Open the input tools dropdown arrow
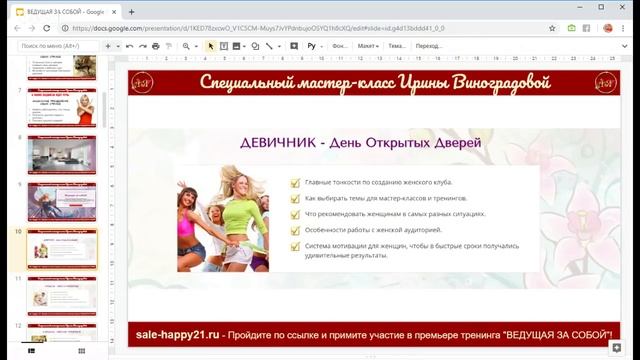 322,47
